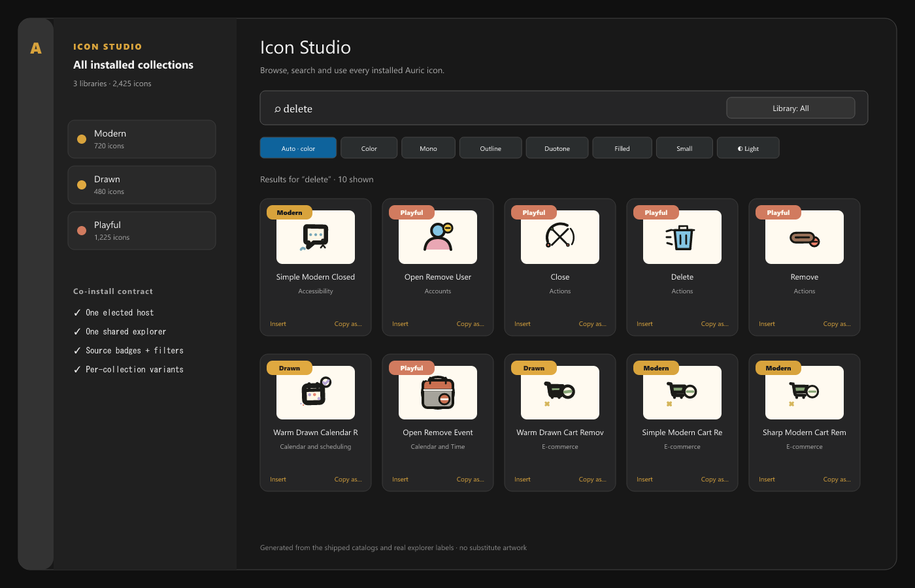Click 'One elected host' contract item
This screenshot has height=588, width=915.
point(114,313)
